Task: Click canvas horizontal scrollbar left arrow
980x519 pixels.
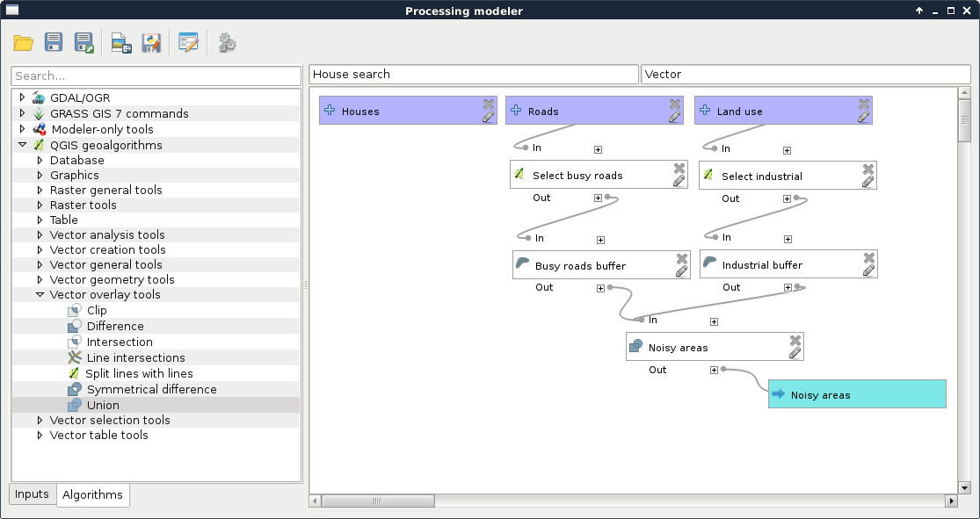Action: [x=315, y=501]
